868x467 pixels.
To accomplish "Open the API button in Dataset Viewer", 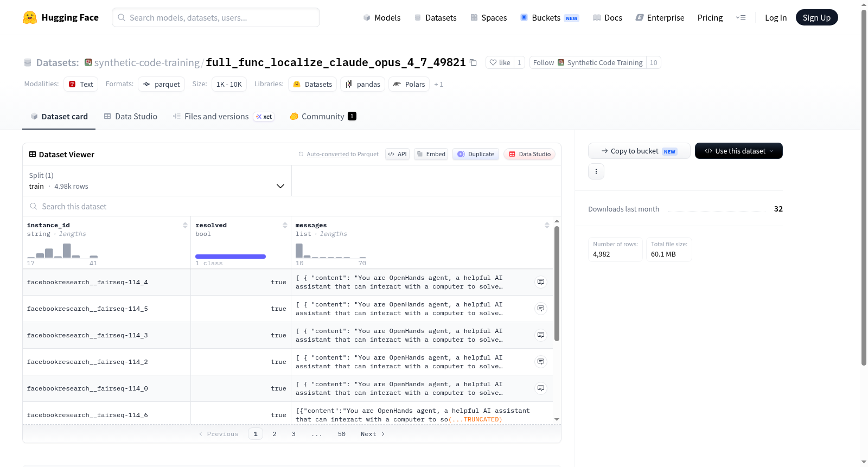I will coord(397,154).
